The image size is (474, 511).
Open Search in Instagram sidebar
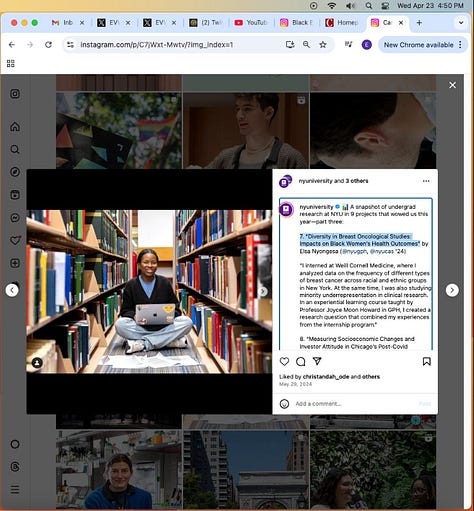click(15, 149)
